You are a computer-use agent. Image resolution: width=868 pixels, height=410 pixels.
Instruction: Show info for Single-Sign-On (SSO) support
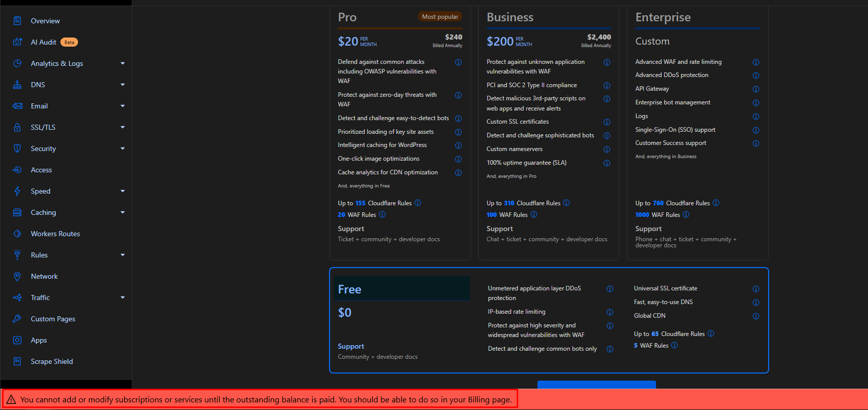(756, 130)
